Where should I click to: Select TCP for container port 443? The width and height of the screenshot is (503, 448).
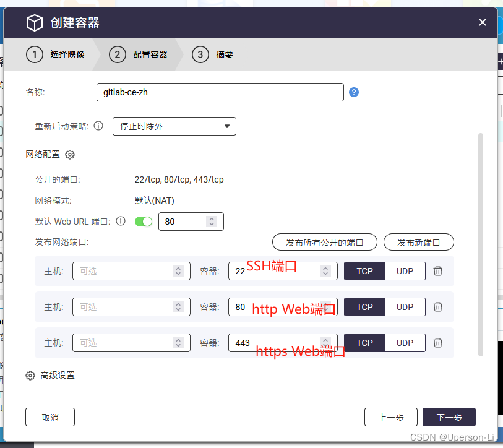[364, 343]
